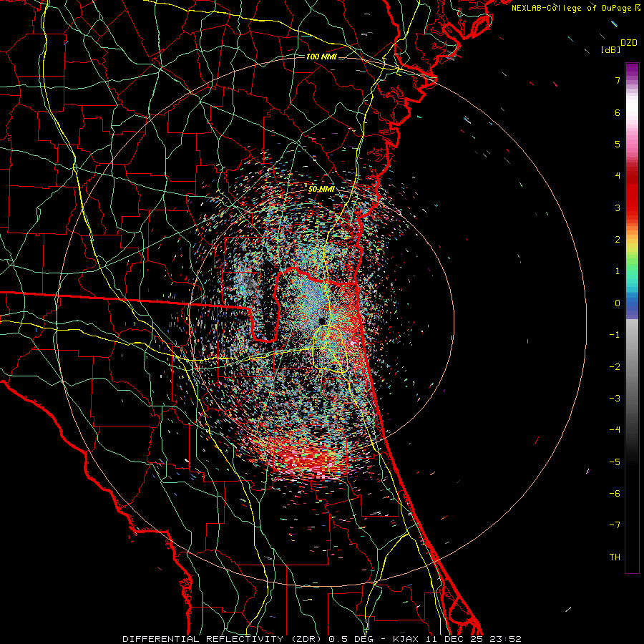Click the -4 value on color scale

(x=615, y=430)
